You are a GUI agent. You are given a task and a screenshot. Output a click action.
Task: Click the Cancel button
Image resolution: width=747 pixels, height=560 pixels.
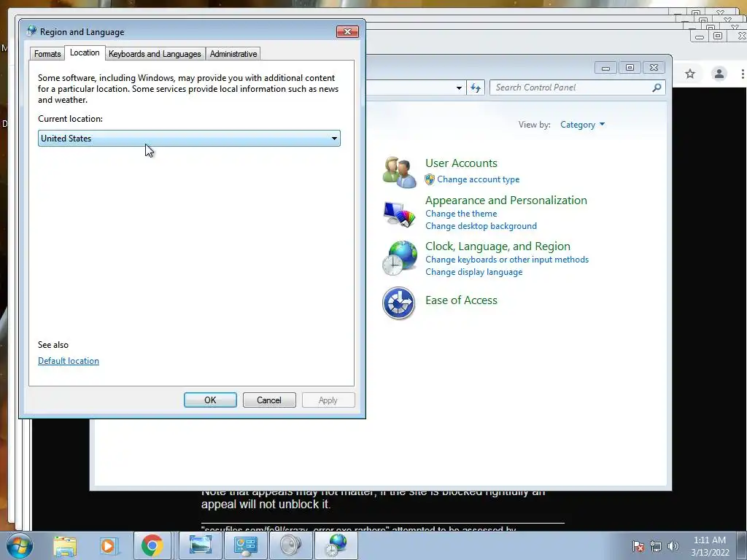pos(269,400)
